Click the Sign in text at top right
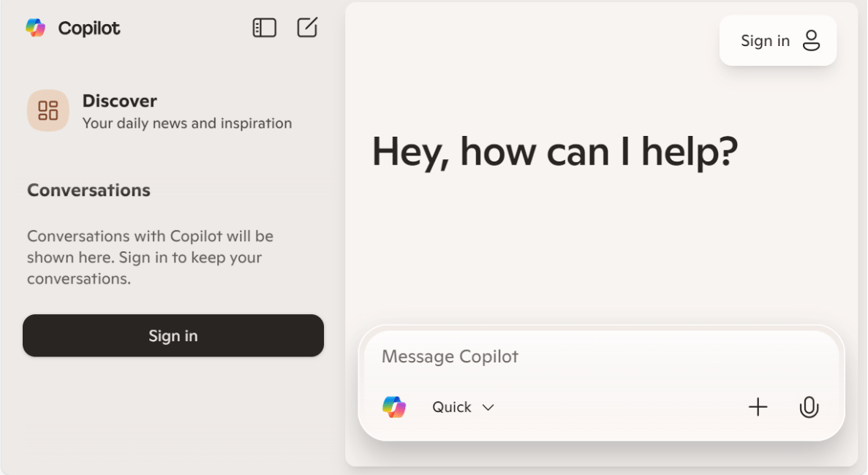The height and width of the screenshot is (475, 868). [765, 41]
